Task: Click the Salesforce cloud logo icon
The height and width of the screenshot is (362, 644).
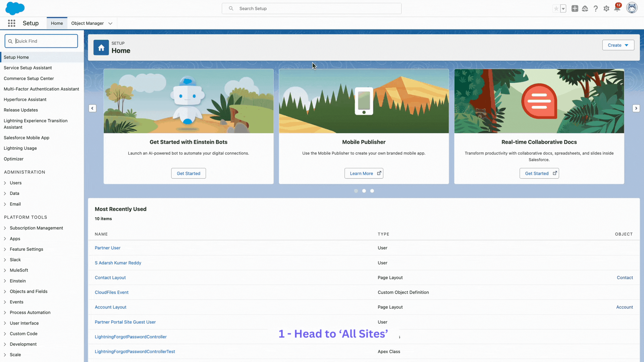Action: pos(15,8)
